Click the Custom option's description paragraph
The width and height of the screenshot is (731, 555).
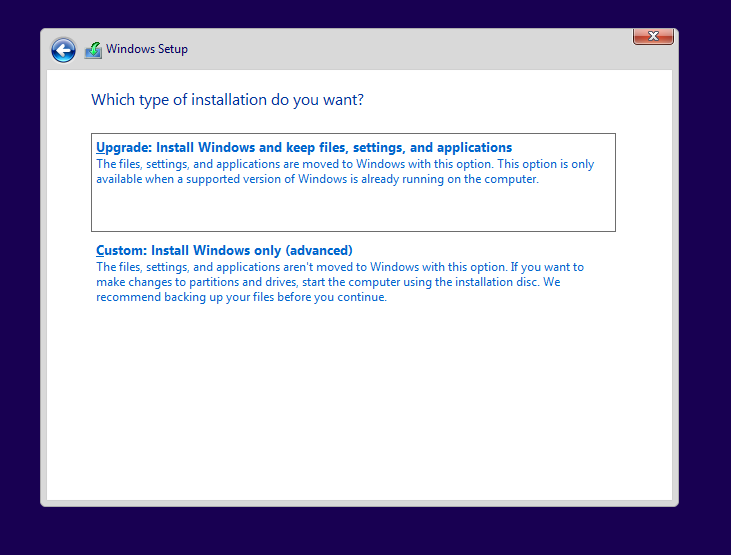click(340, 282)
